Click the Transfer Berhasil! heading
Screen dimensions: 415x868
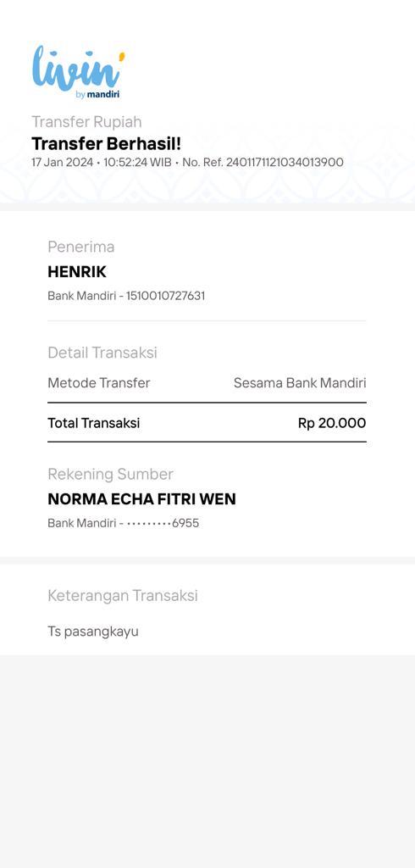[x=106, y=144]
